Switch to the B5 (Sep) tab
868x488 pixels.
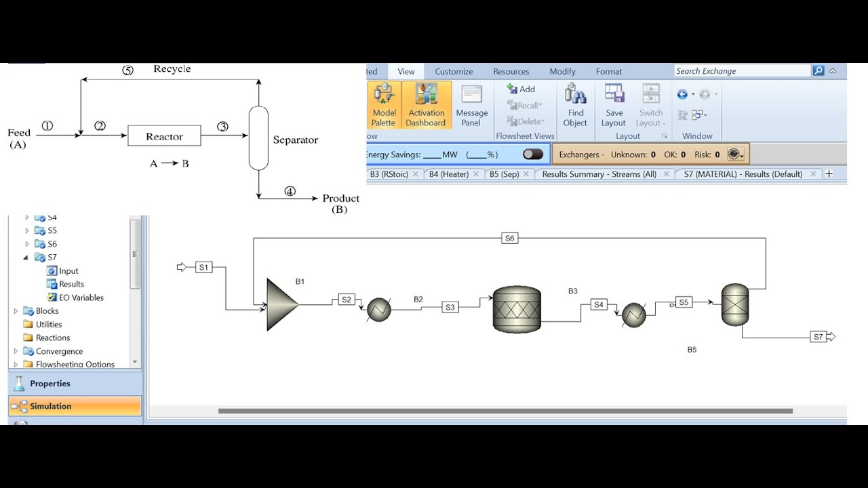[505, 174]
